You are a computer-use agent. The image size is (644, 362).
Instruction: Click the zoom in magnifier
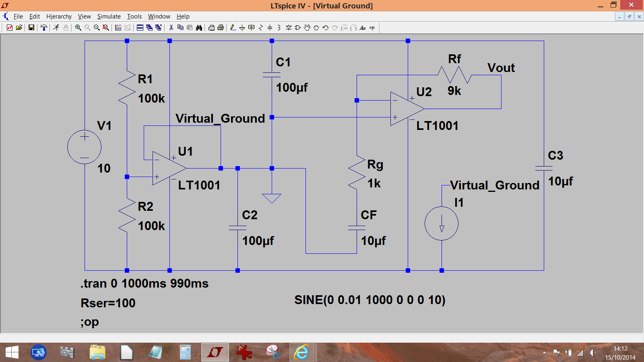point(78,28)
